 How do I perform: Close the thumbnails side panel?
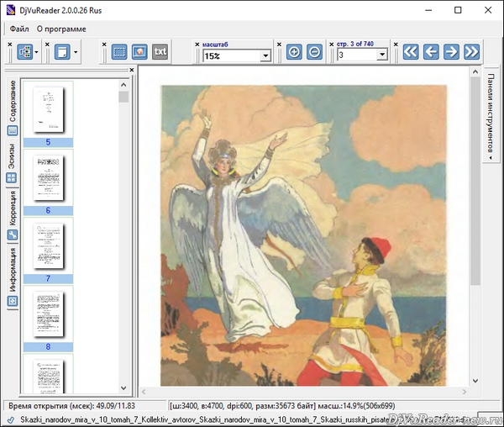click(x=132, y=70)
